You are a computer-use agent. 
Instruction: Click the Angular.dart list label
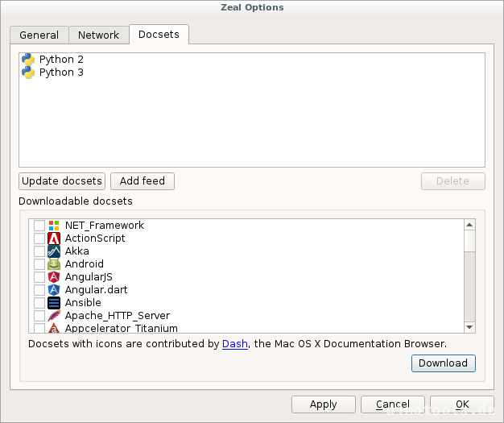tap(97, 290)
